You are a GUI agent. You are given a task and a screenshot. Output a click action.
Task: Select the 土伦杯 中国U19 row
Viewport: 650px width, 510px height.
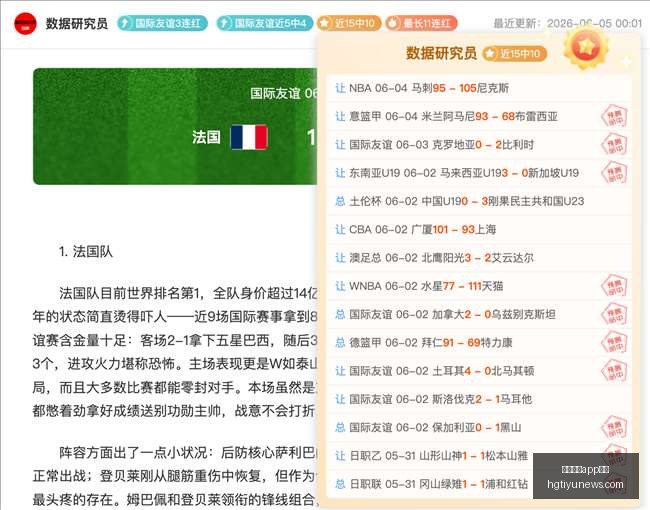(x=479, y=202)
